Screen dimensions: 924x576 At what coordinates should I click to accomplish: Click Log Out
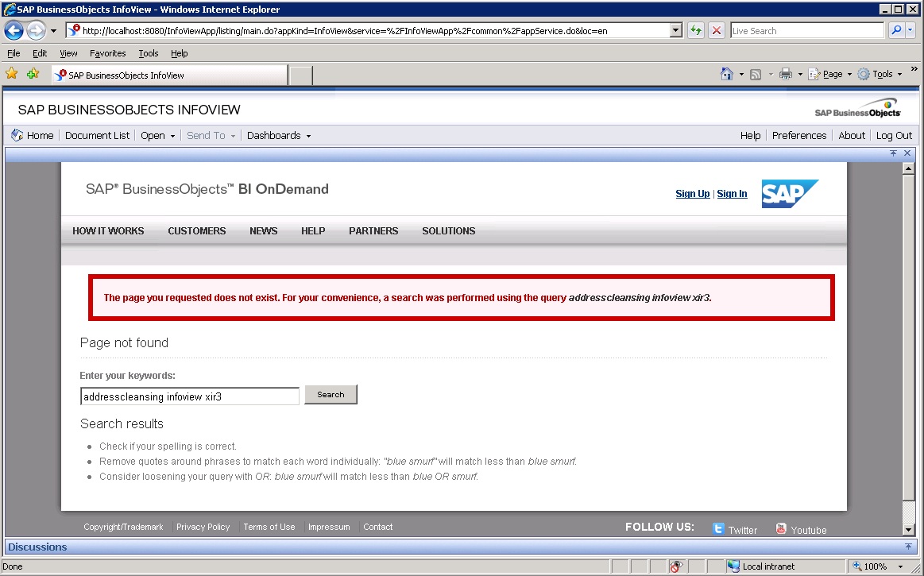pos(894,135)
